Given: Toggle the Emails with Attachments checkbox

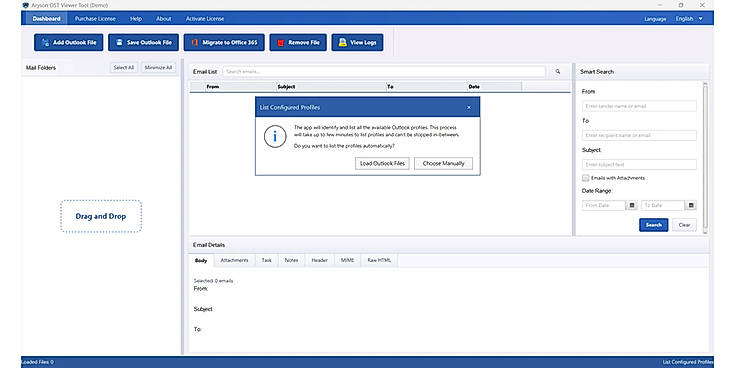Looking at the screenshot, I should tap(585, 178).
